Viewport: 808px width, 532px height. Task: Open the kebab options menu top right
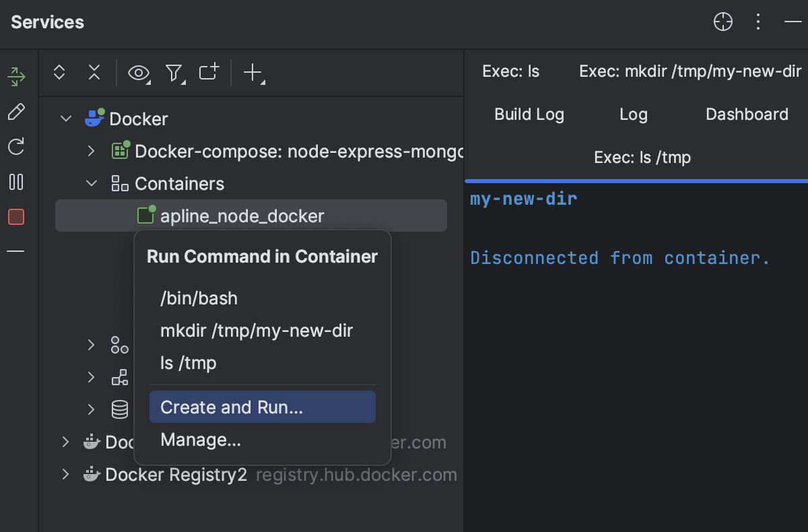(757, 22)
